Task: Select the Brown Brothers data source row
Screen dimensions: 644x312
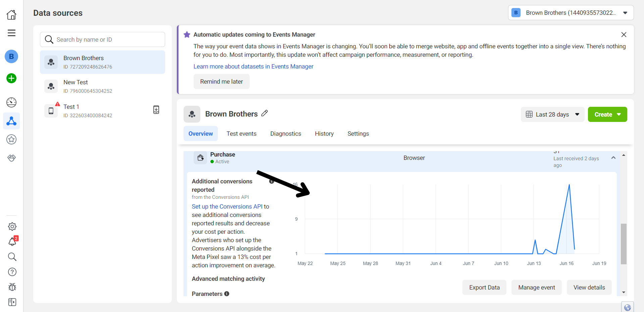Action: 102,62
